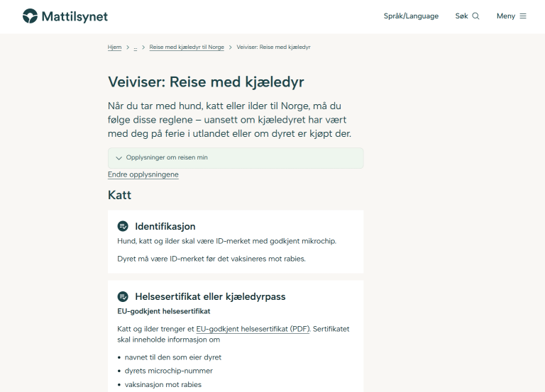545x392 pixels.
Task: Click the Identifikasjon heading text
Action: coord(165,226)
